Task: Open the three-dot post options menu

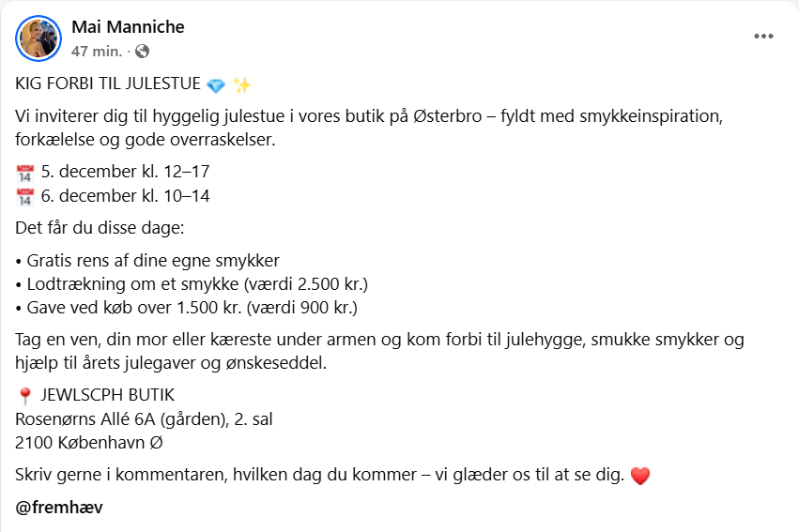Action: pyautogui.click(x=763, y=37)
